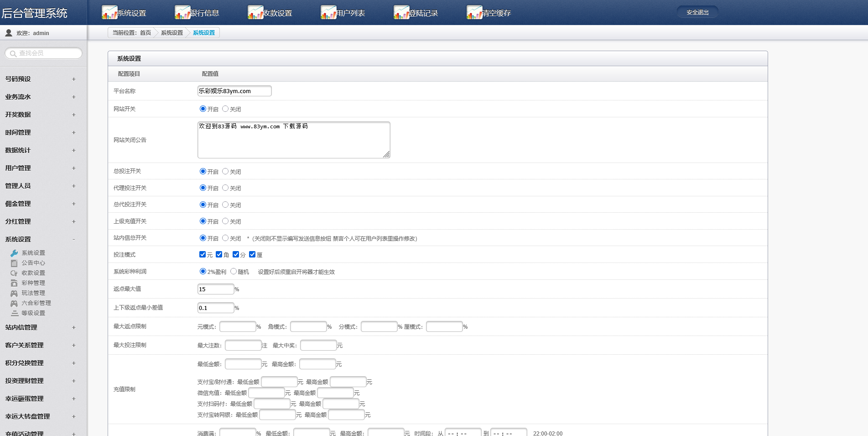This screenshot has height=436, width=868.
Task: Open the 用户列表 top menu
Action: [x=350, y=13]
